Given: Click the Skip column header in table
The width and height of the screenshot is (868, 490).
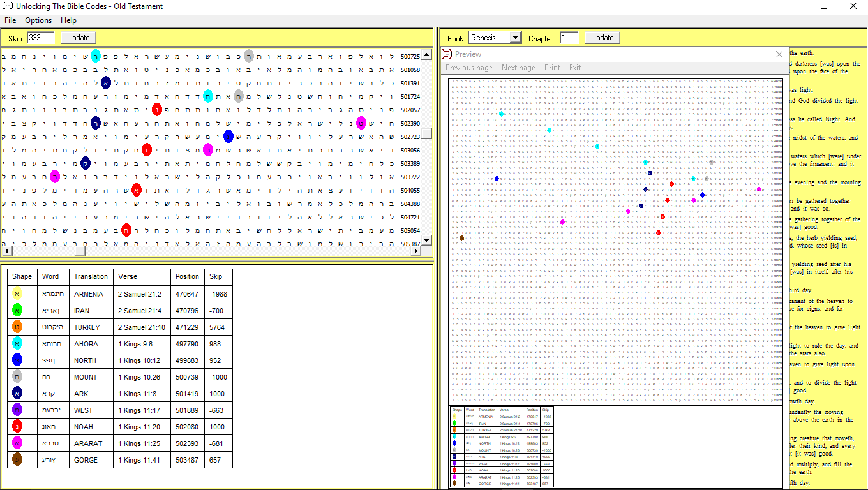Looking at the screenshot, I should 218,277.
